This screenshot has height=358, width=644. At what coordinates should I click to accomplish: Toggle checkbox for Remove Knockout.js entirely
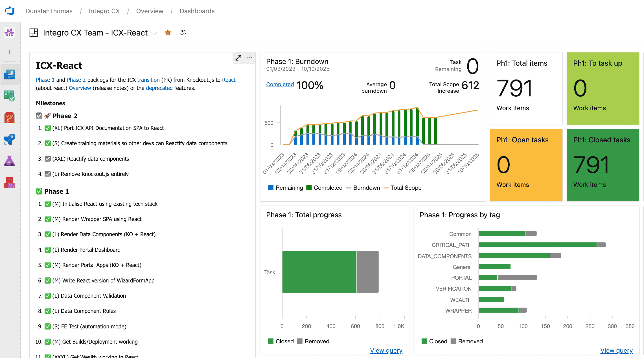(x=48, y=174)
